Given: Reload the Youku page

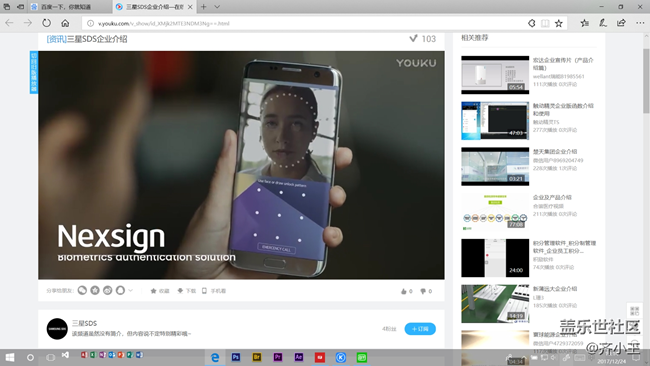Looking at the screenshot, I should (x=46, y=23).
